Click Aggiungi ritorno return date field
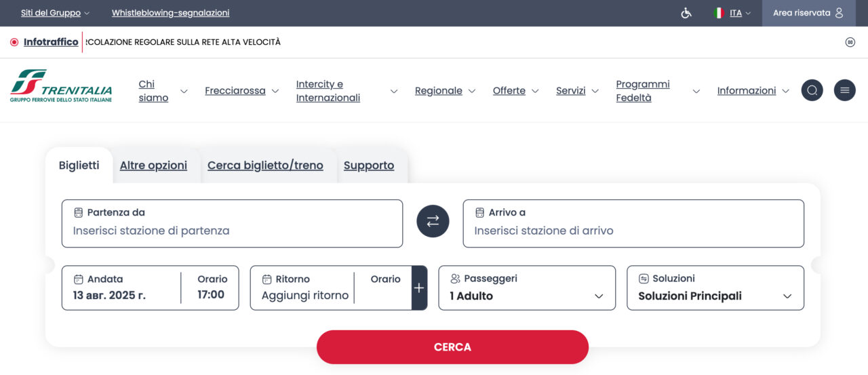This screenshot has width=868, height=375. [305, 296]
